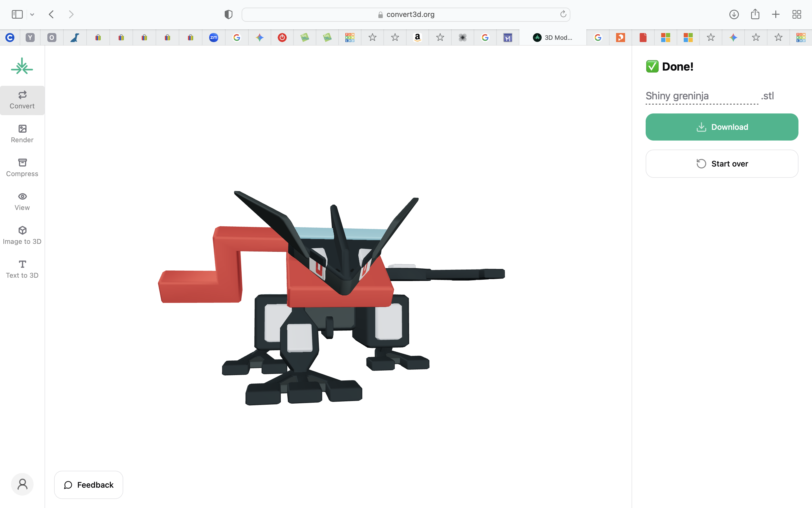Click the convert3d.org address bar

406,14
